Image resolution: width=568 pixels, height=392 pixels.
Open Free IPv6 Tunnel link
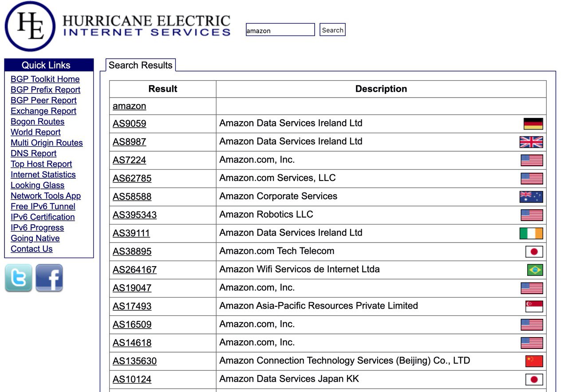point(43,207)
